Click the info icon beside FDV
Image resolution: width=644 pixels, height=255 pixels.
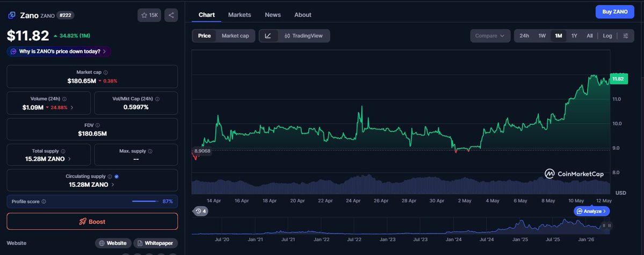[97, 125]
